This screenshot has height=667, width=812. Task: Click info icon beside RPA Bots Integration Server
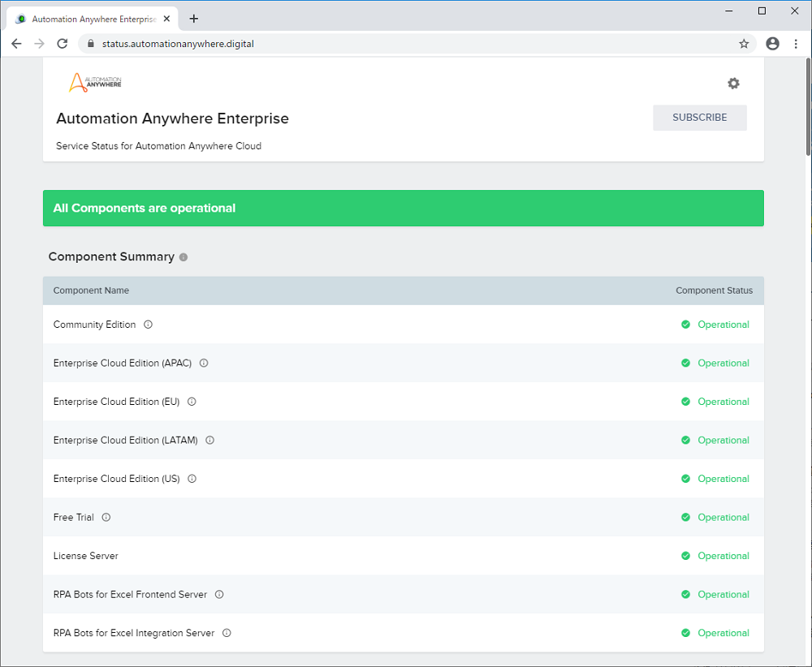227,633
